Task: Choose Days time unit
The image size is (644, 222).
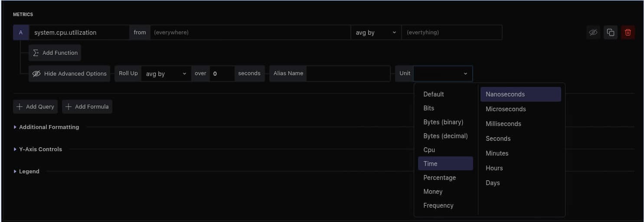Action: point(520,183)
